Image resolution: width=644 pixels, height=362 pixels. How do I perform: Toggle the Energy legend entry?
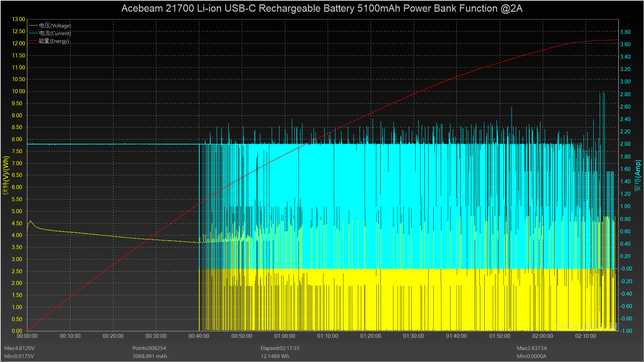[54, 41]
